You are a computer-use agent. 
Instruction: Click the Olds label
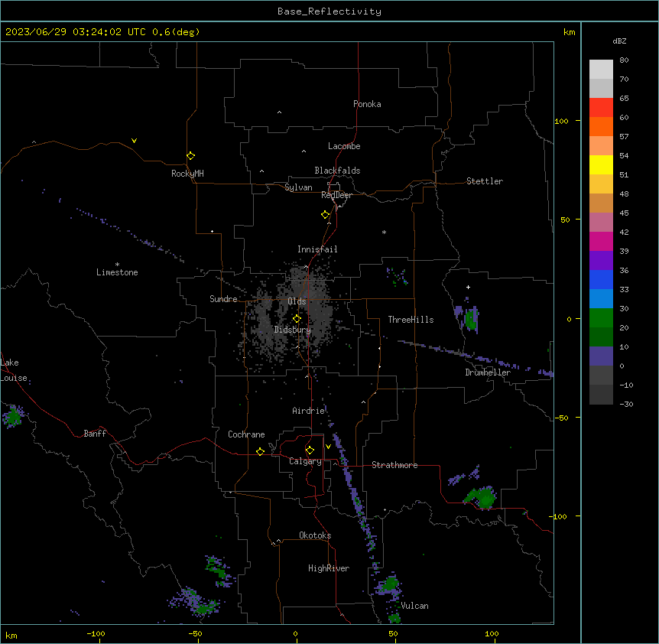[x=297, y=301]
